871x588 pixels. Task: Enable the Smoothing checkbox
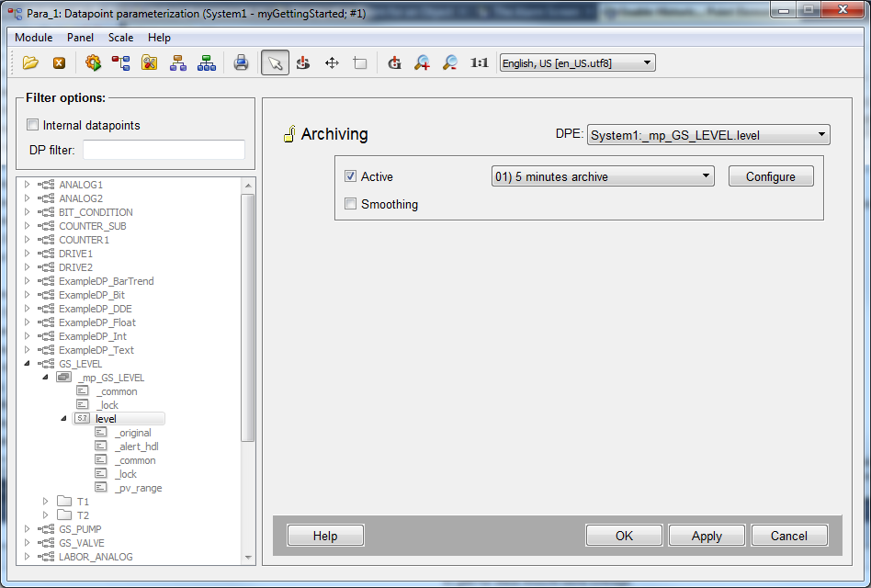click(350, 204)
